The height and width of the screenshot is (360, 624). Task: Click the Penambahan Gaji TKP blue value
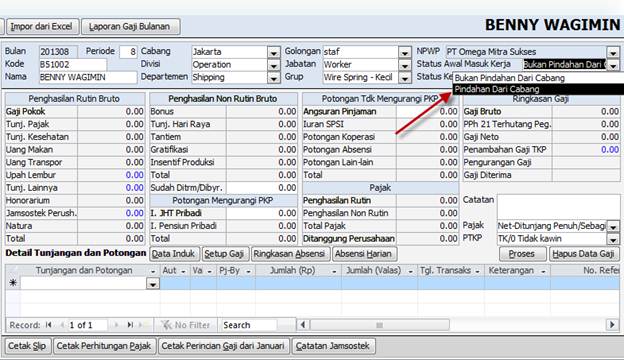click(x=586, y=150)
